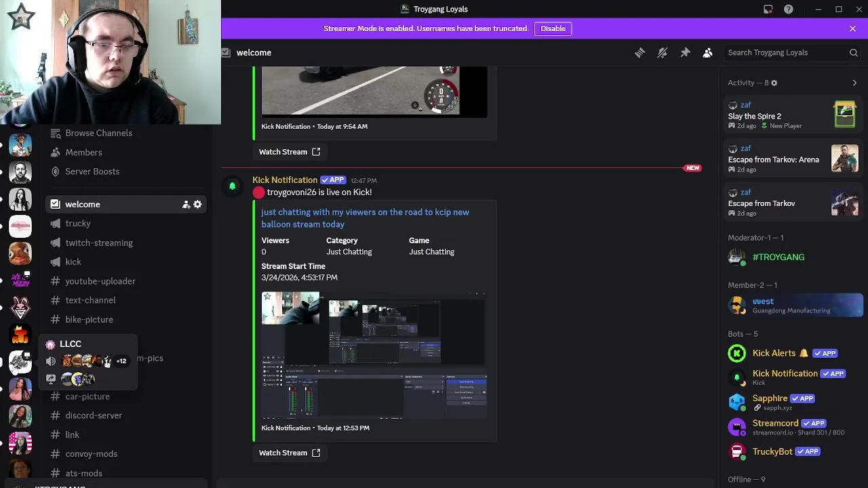Image resolution: width=868 pixels, height=488 pixels.
Task: Dismiss the Streamer Mode banner
Action: click(x=852, y=28)
